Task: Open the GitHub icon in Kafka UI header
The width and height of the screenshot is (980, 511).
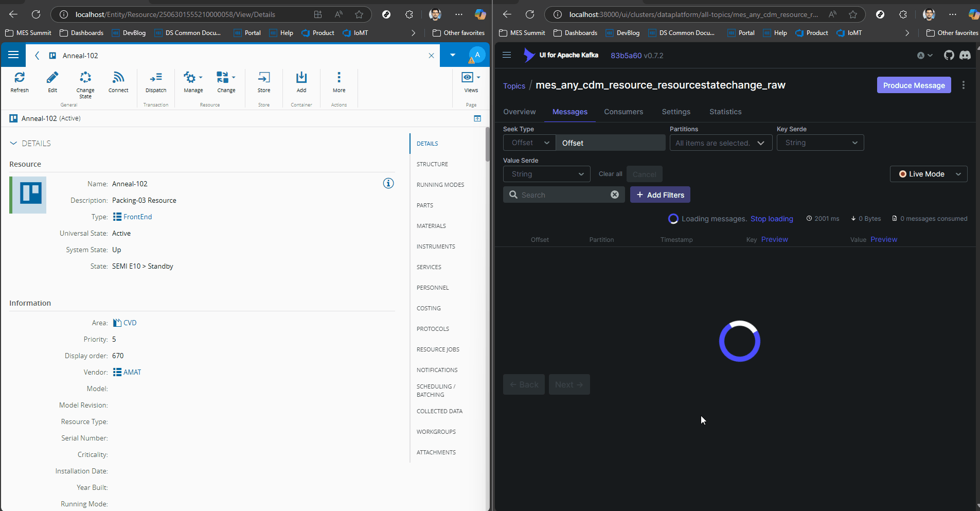Action: 949,55
